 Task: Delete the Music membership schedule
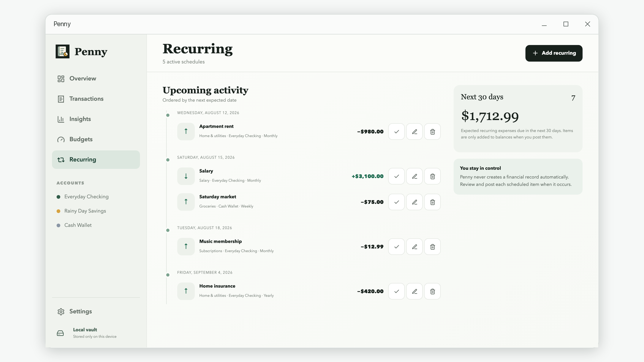tap(432, 247)
